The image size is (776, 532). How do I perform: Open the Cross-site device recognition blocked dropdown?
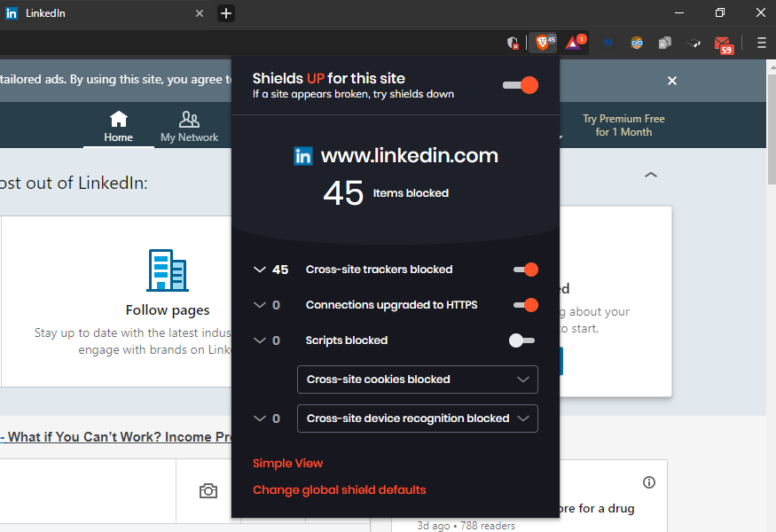pyautogui.click(x=417, y=419)
